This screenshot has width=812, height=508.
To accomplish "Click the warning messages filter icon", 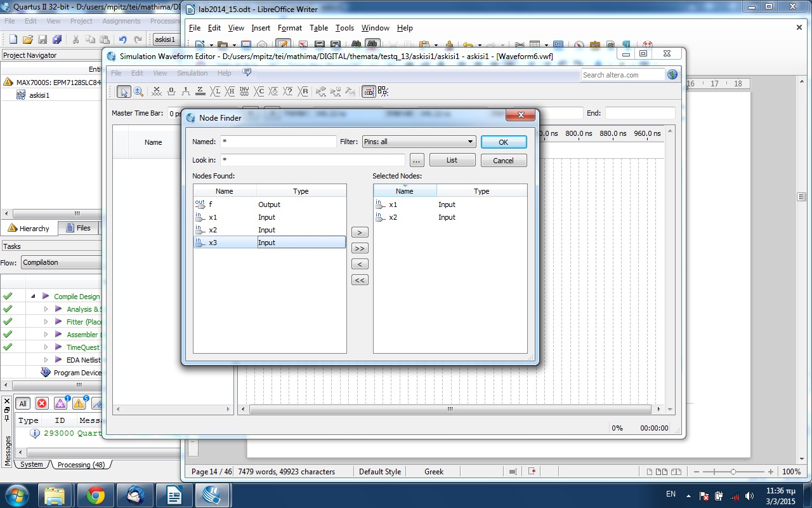I will pyautogui.click(x=79, y=403).
